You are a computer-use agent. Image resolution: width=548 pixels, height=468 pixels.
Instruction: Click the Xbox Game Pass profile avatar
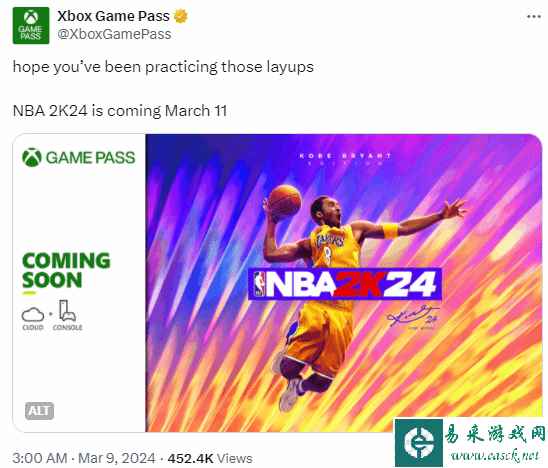31,26
